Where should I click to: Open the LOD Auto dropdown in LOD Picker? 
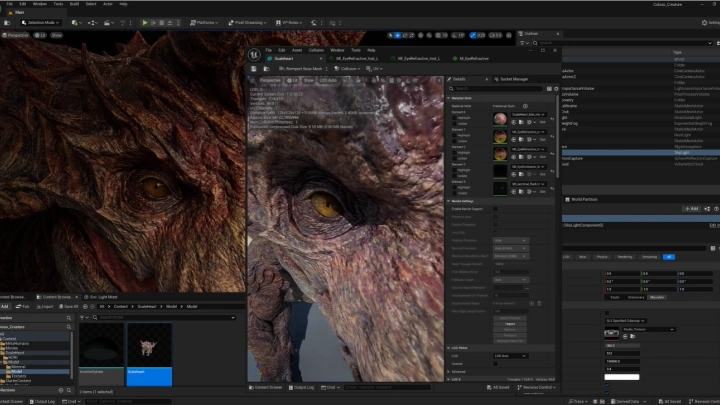(x=510, y=356)
